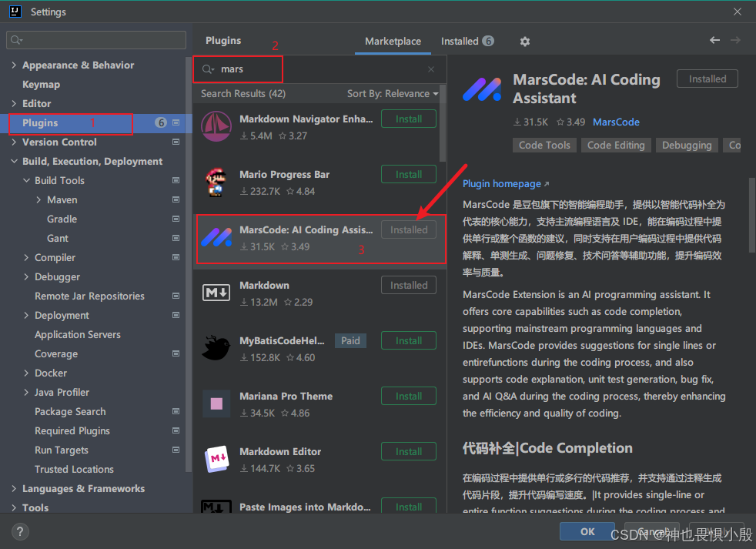
Task: Select Trusted Locations settings
Action: pyautogui.click(x=74, y=470)
